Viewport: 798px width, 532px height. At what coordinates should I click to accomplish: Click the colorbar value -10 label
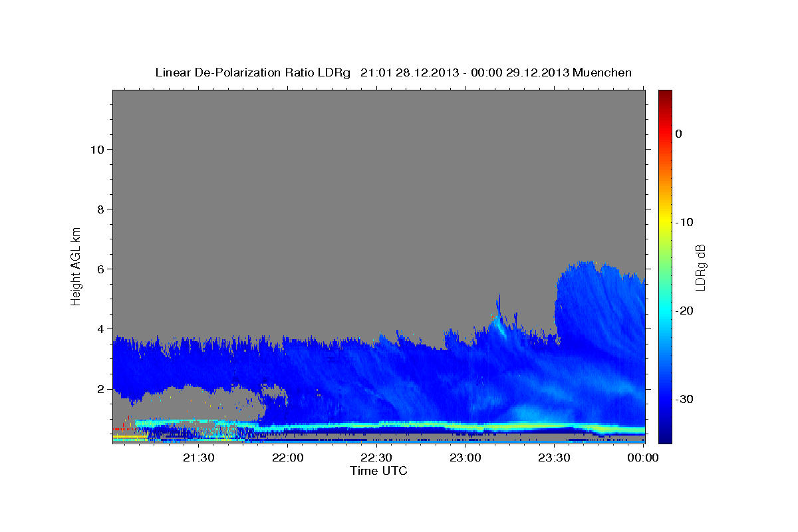tap(685, 222)
